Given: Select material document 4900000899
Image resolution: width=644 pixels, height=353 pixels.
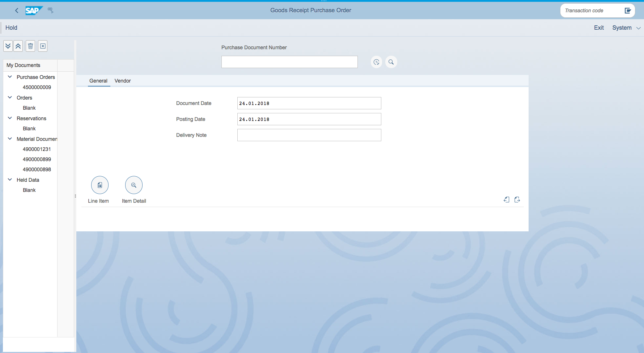Looking at the screenshot, I should click(x=37, y=159).
